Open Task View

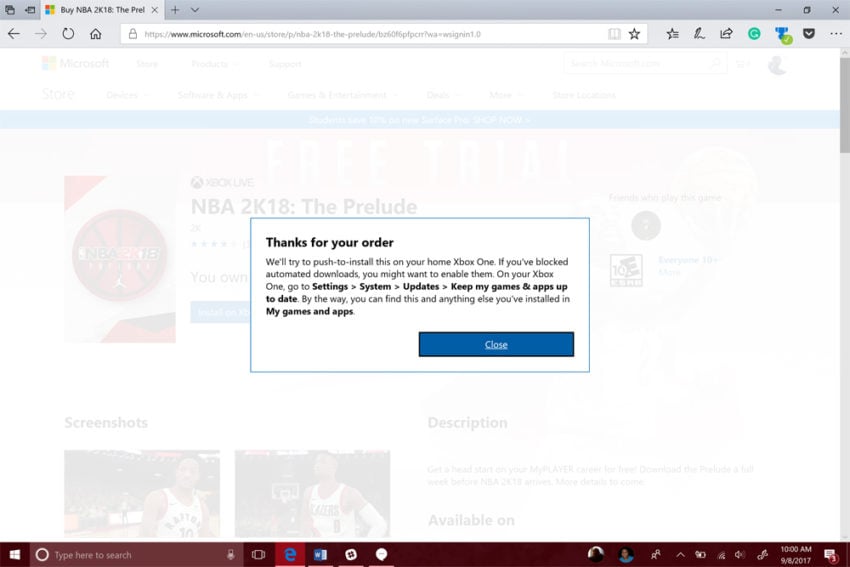tap(258, 555)
